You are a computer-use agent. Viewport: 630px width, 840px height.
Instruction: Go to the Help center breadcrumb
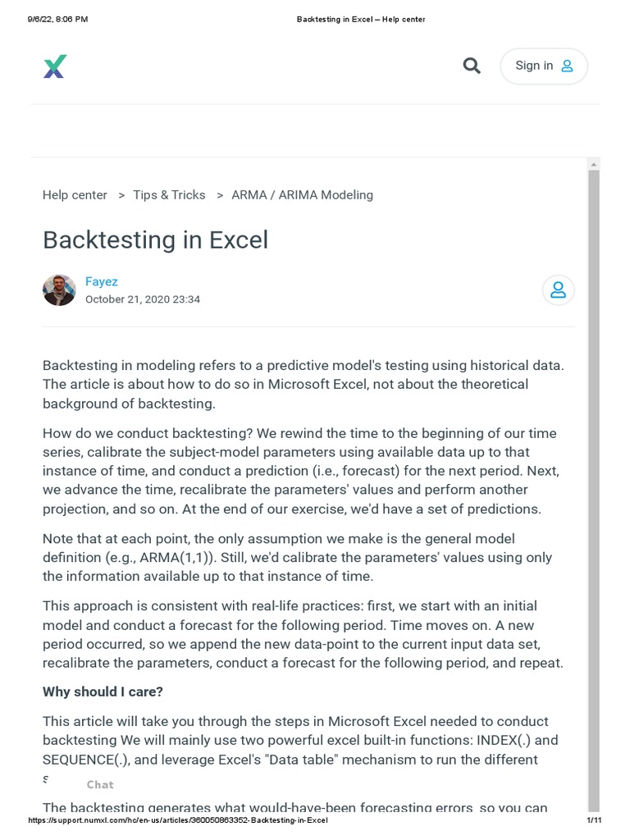(75, 195)
